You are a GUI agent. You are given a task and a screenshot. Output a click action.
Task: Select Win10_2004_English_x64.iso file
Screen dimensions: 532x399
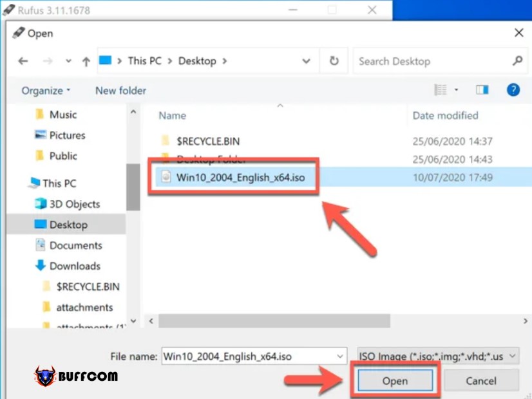pyautogui.click(x=240, y=178)
